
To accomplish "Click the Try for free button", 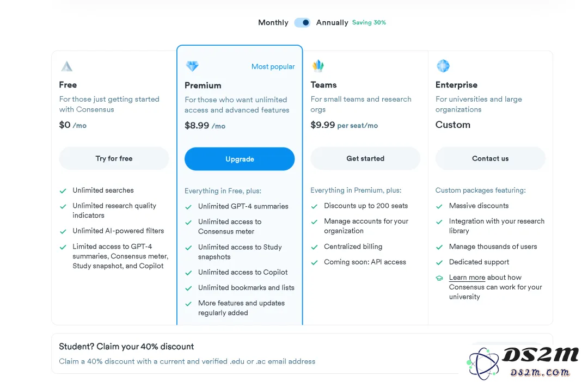I will coord(114,158).
